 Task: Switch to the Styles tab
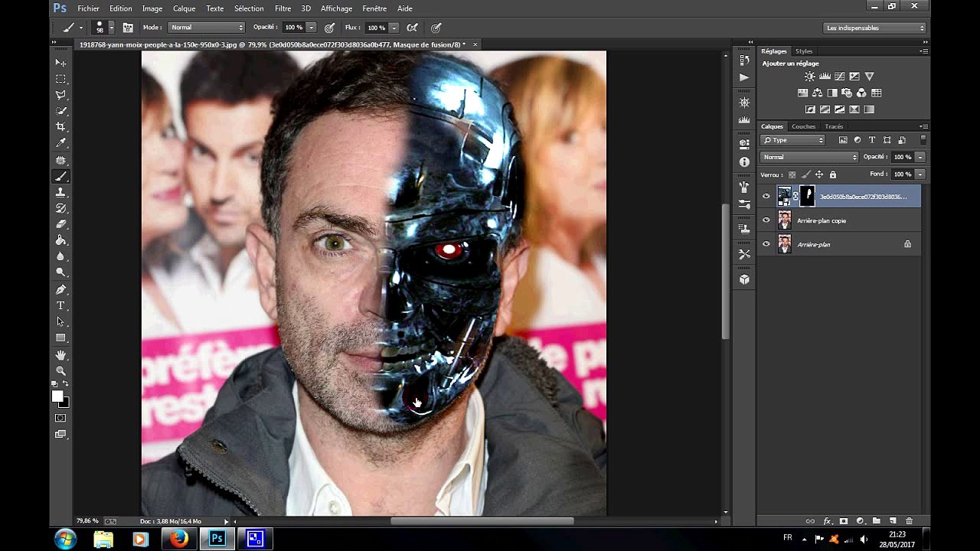click(804, 51)
